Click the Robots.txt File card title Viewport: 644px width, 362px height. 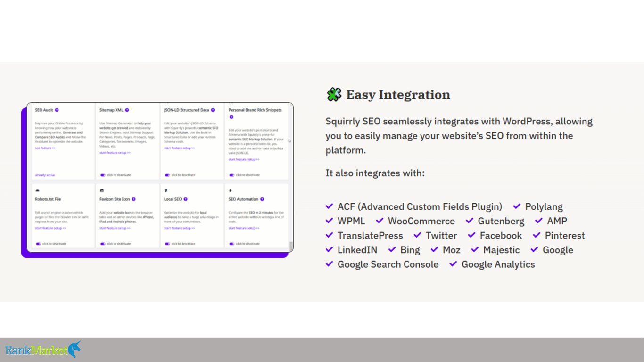[x=48, y=199]
